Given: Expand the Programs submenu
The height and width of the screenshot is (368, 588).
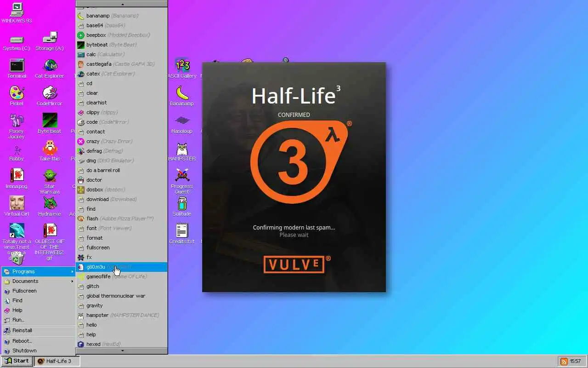Looking at the screenshot, I should tap(39, 271).
